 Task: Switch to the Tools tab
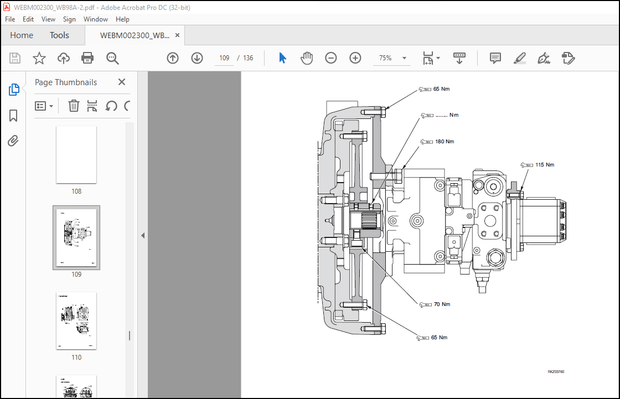pos(59,35)
